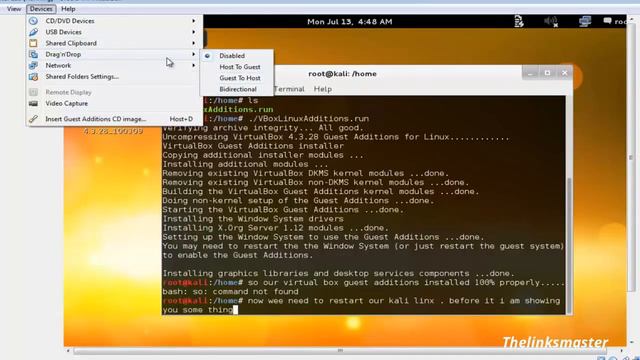Screen dimensions: 640x360
Task: Click 'VirtualBox Guest Additions installer' line
Action: click(x=253, y=146)
